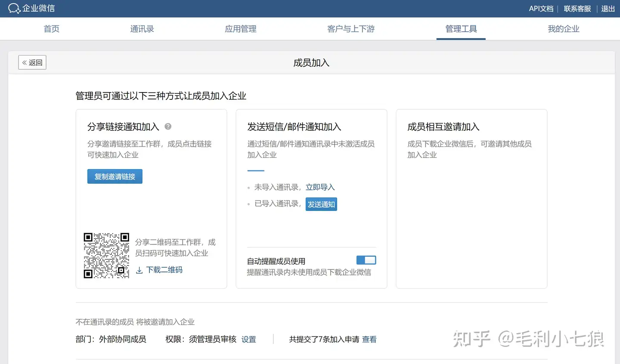Click the 发送通知 button
This screenshot has height=364, width=620.
[321, 204]
